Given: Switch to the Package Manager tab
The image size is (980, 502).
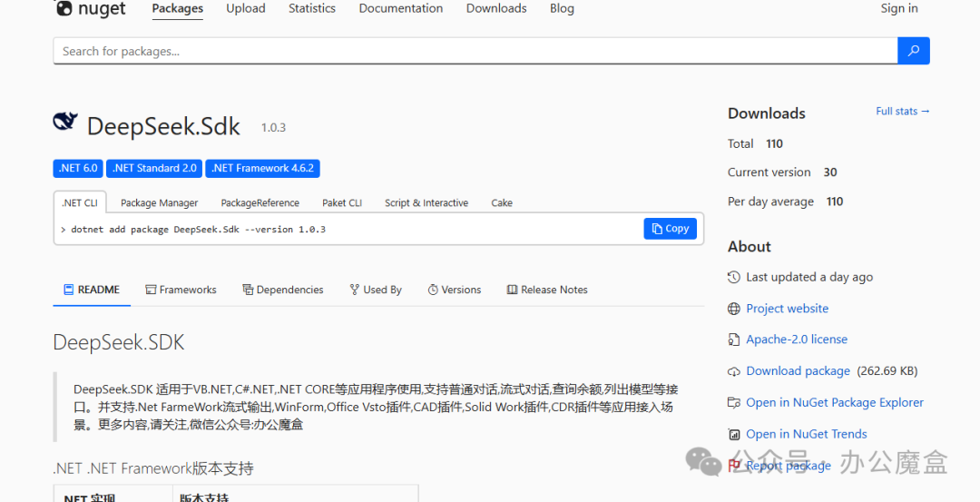Looking at the screenshot, I should [160, 202].
